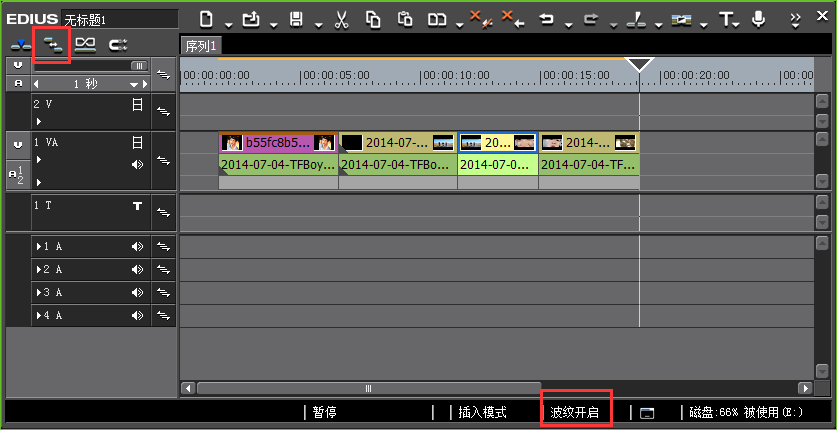Toggle insert/overwrite mode icon
This screenshot has height=430, width=837.
pos(21,46)
